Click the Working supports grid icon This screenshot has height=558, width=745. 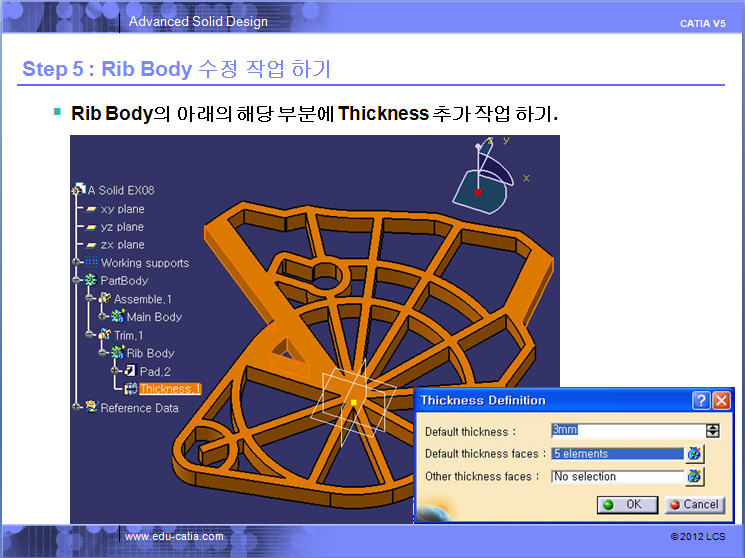[92, 263]
